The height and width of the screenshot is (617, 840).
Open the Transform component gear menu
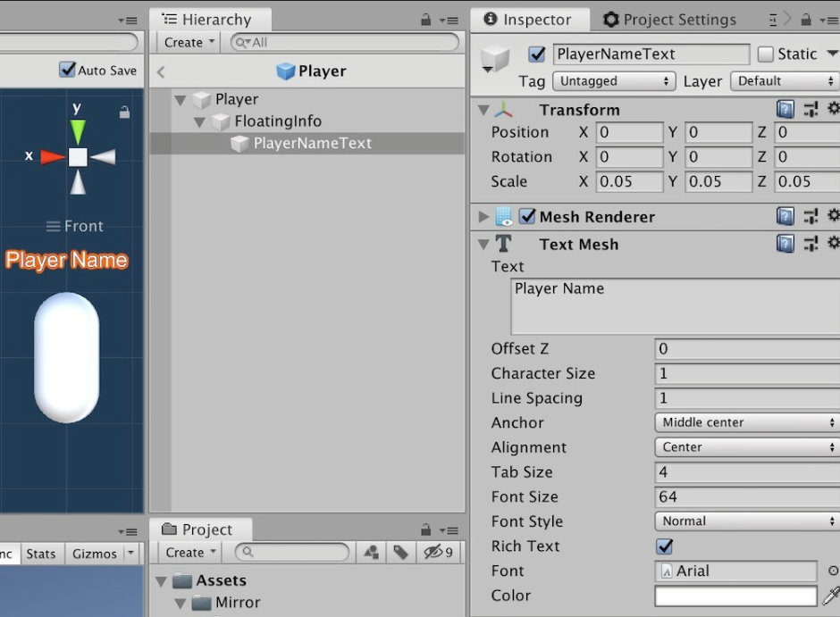[x=834, y=109]
